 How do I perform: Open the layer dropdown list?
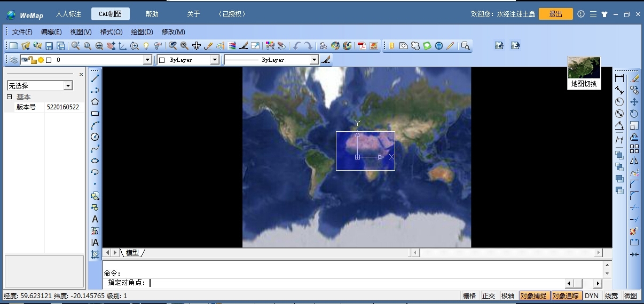tap(148, 60)
